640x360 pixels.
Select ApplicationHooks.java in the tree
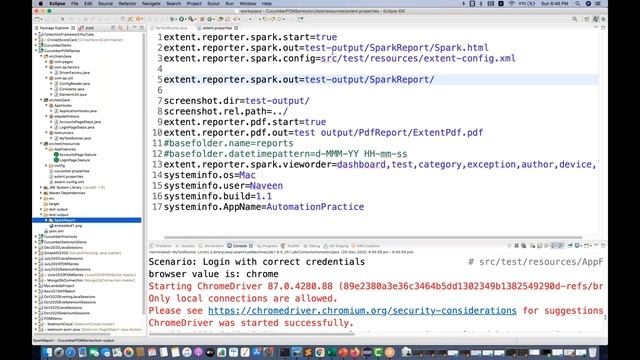pyautogui.click(x=78, y=111)
